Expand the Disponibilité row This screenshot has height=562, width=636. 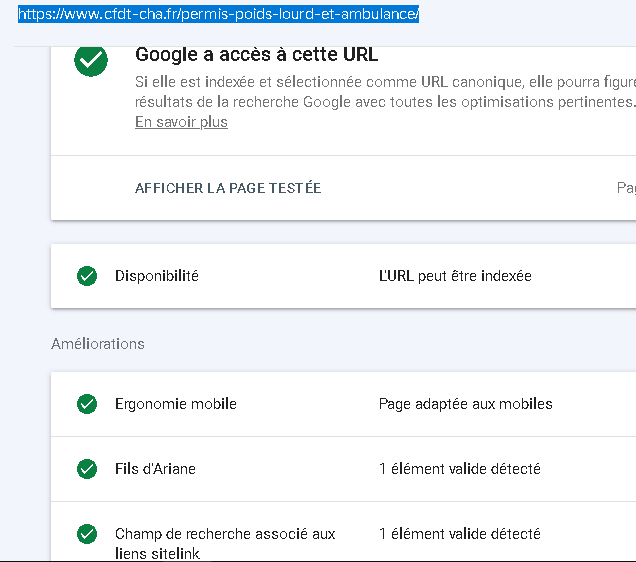343,276
